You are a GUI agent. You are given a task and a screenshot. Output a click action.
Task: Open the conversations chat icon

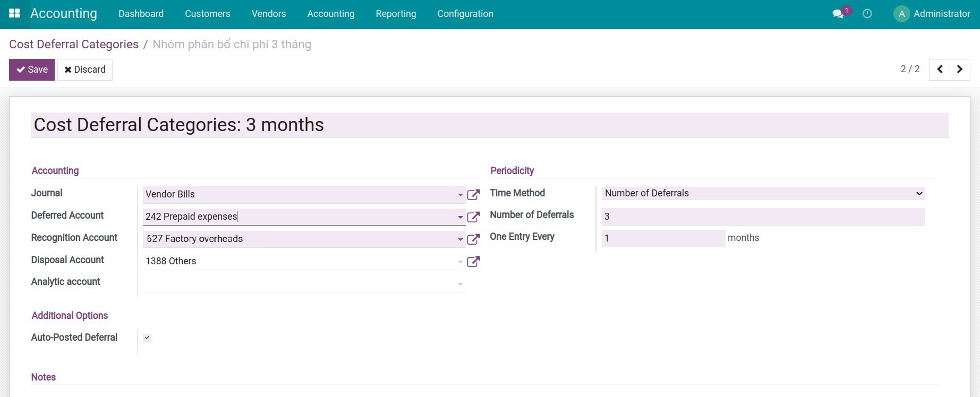(x=838, y=14)
